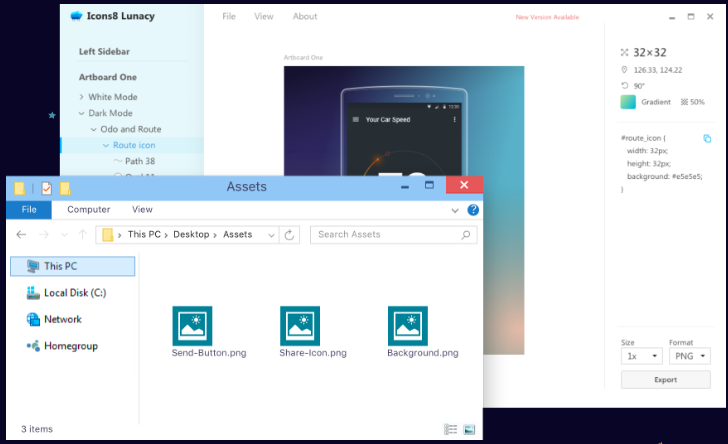Click This PC in the breadcrumb path
Screen dimensions: 728x444
pos(144,235)
